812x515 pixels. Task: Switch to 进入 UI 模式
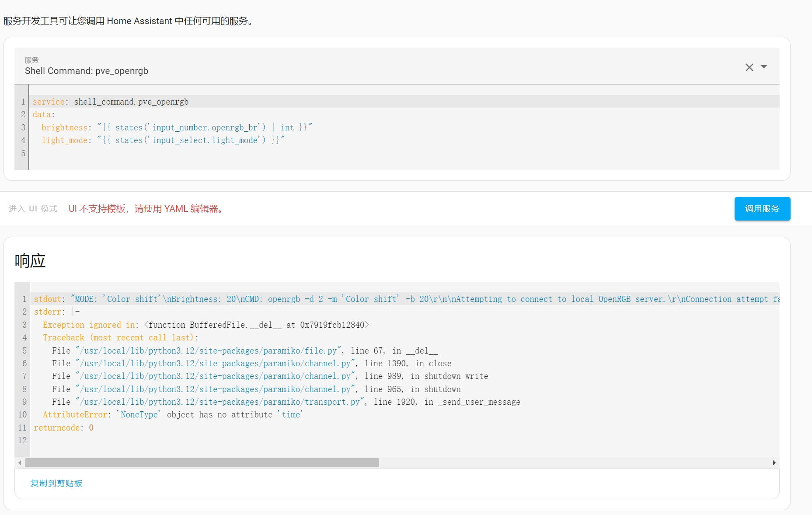33,209
